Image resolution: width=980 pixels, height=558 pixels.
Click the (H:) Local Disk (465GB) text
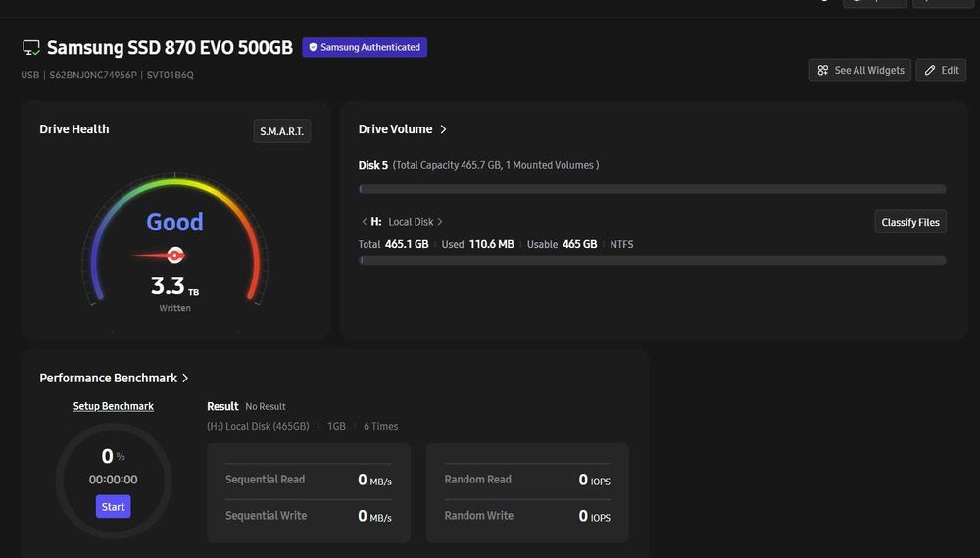[x=258, y=426]
